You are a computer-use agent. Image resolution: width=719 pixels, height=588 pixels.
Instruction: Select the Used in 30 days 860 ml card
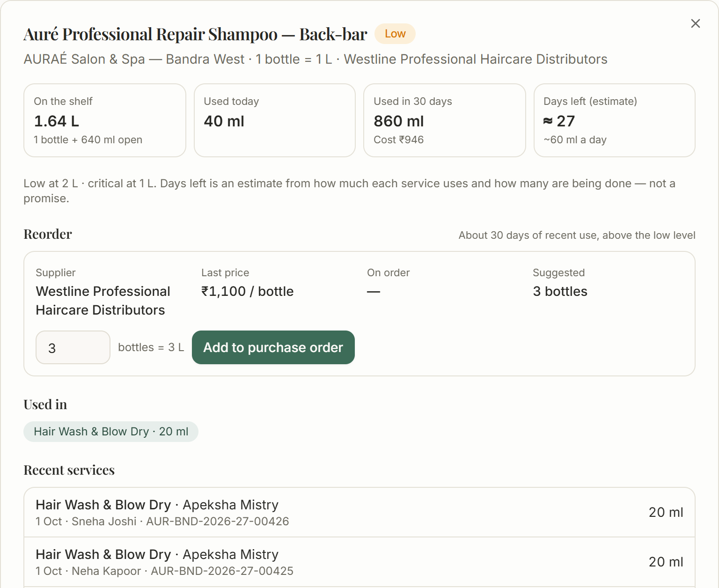(445, 120)
